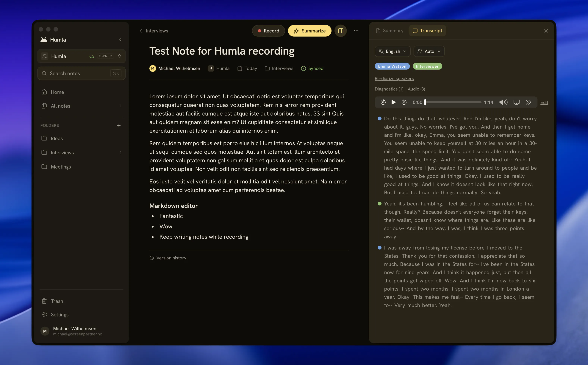Click the cloud sync icon in workspace selector
Viewport: 588px width, 365px height.
[x=92, y=56]
